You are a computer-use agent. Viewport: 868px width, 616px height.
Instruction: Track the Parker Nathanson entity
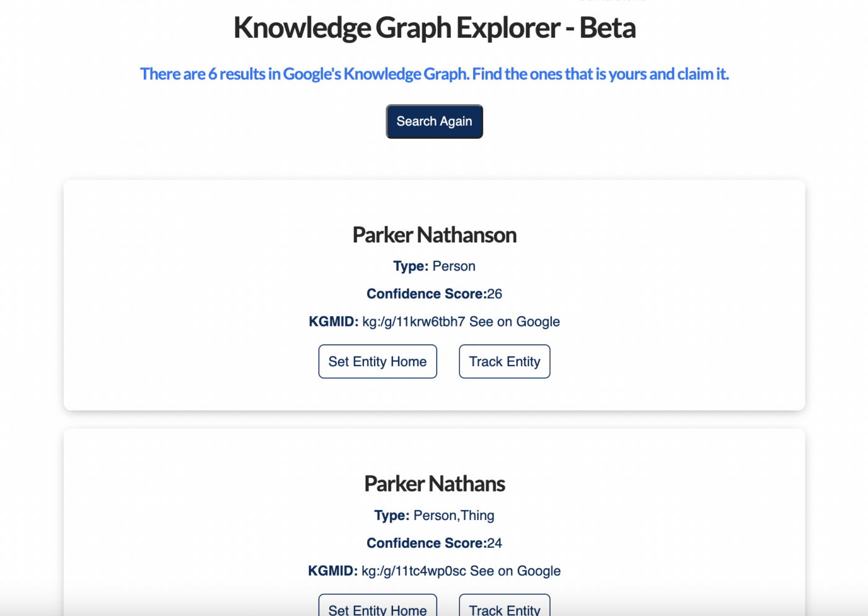coord(504,361)
